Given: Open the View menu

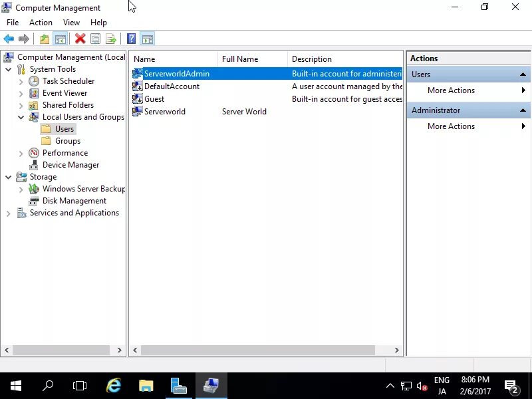Looking at the screenshot, I should point(71,23).
